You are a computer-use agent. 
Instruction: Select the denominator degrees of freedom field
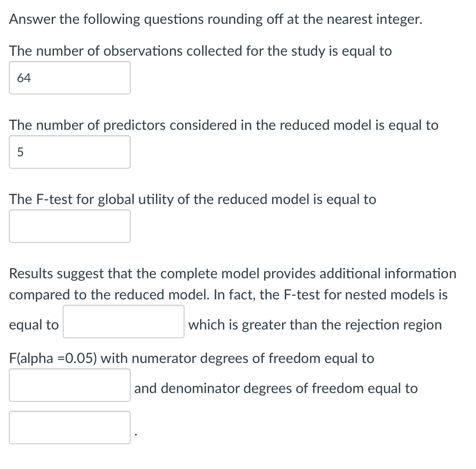70,428
